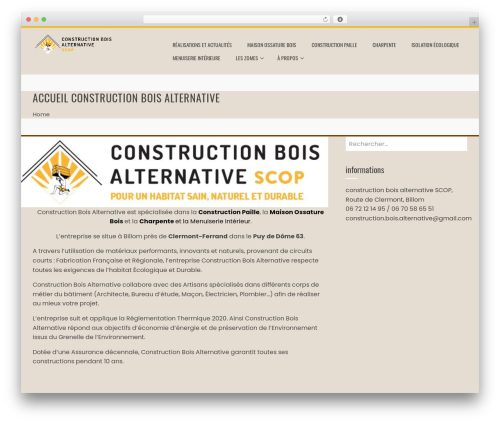Viewport: 500px width, 423px height.
Task: Reload the page with the refresh icon
Action: [325, 20]
